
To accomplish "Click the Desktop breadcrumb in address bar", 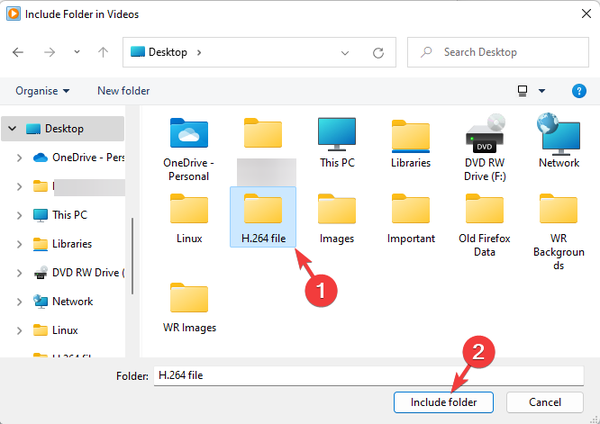I will tap(168, 52).
